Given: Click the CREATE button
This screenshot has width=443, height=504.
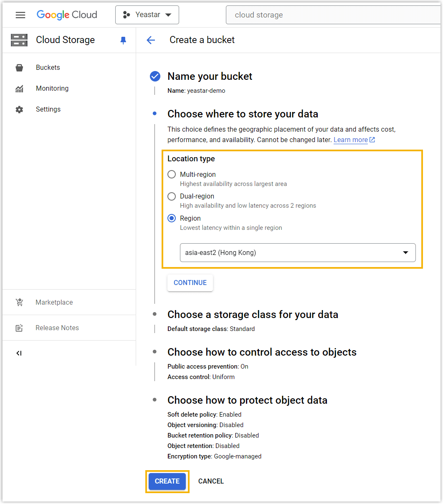Looking at the screenshot, I should (167, 481).
